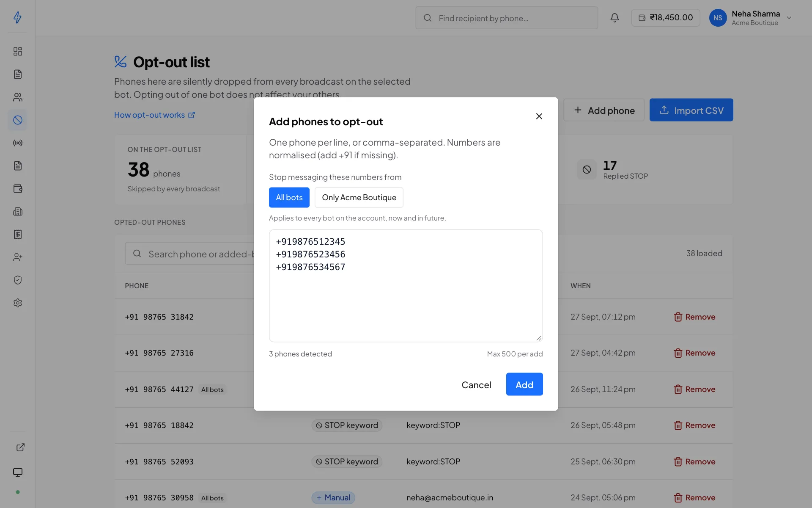Click the trash icon for 30958 row
Screen dimensions: 812x508
(x=678, y=498)
